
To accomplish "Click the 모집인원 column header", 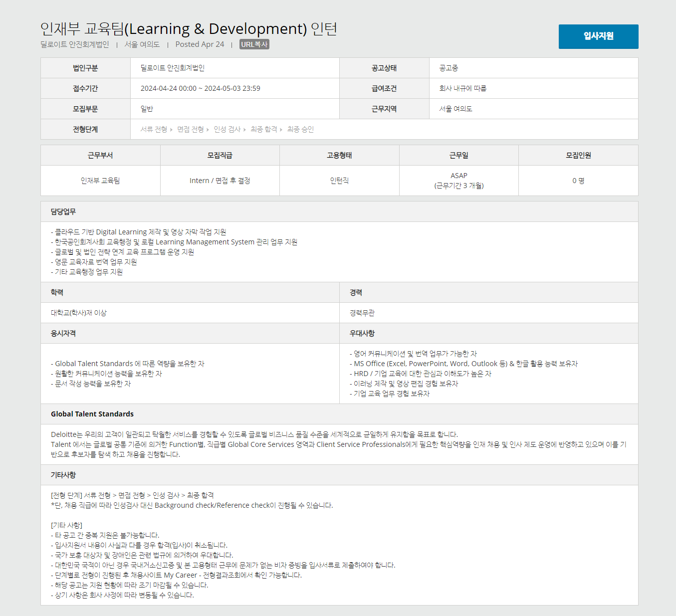I will [578, 155].
